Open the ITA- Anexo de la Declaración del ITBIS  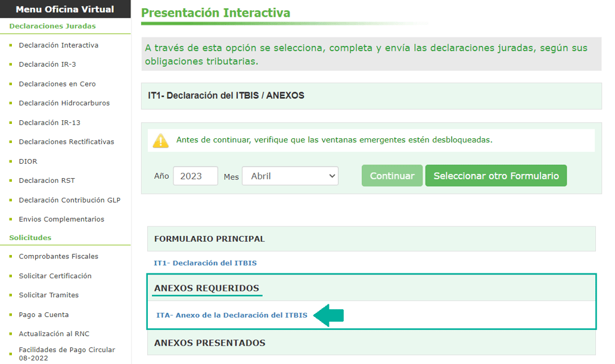231,315
